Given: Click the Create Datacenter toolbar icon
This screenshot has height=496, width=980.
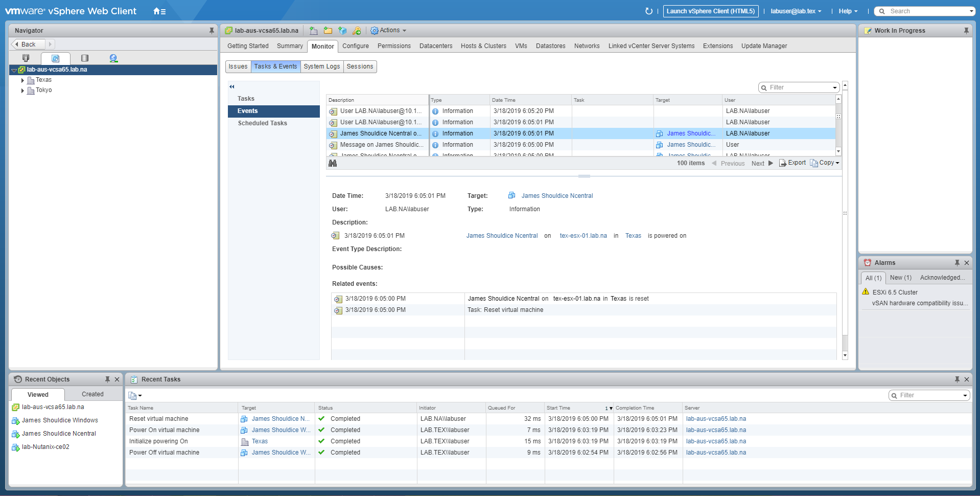Looking at the screenshot, I should pos(314,31).
